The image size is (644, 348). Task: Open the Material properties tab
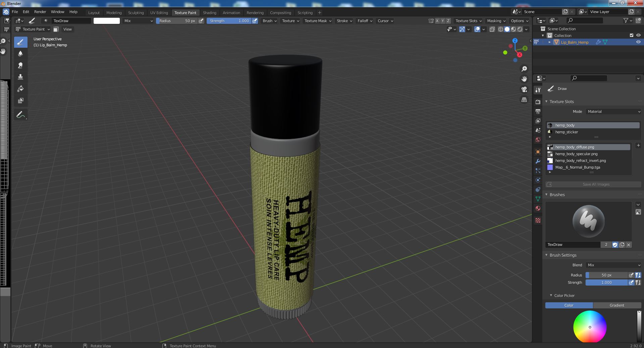(538, 208)
